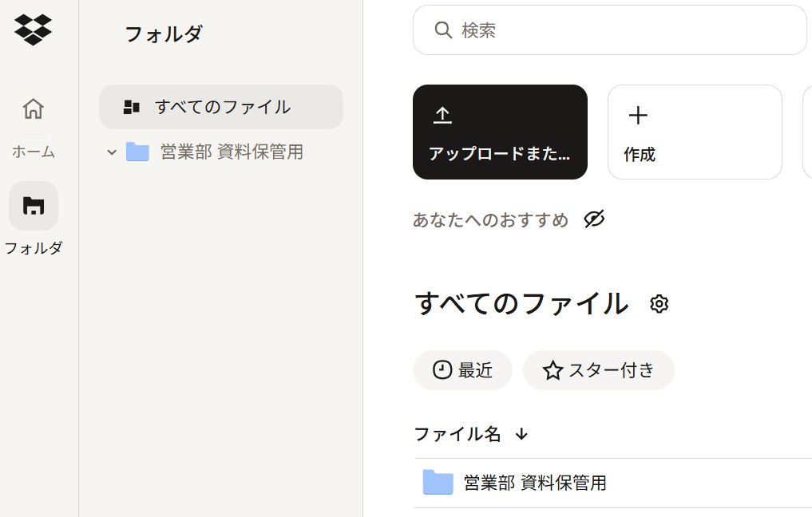Click the gear icon beside すべてのファイル heading
The image size is (812, 517).
pyautogui.click(x=659, y=304)
